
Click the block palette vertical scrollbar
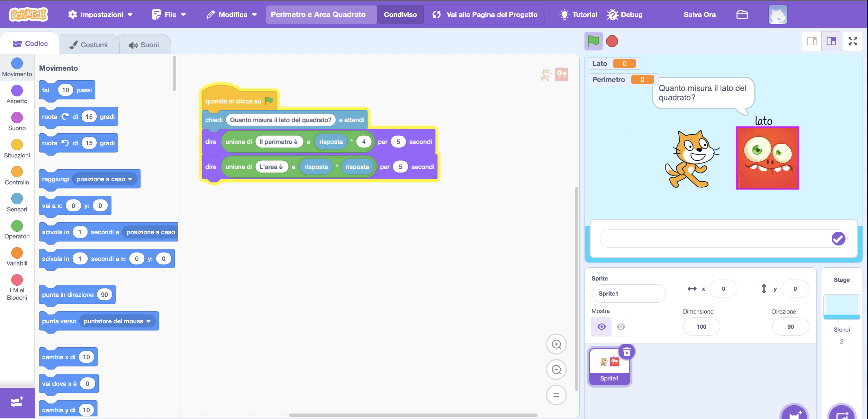pos(174,74)
